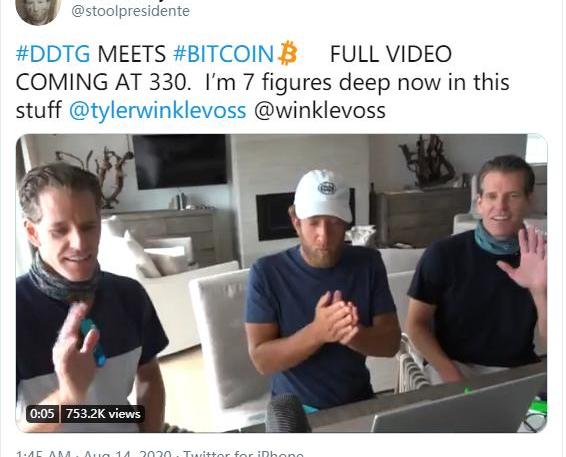Screen dimensions: 566x457
Task: Select the "FULL VIDEO" text in tweet
Action: click(x=391, y=54)
